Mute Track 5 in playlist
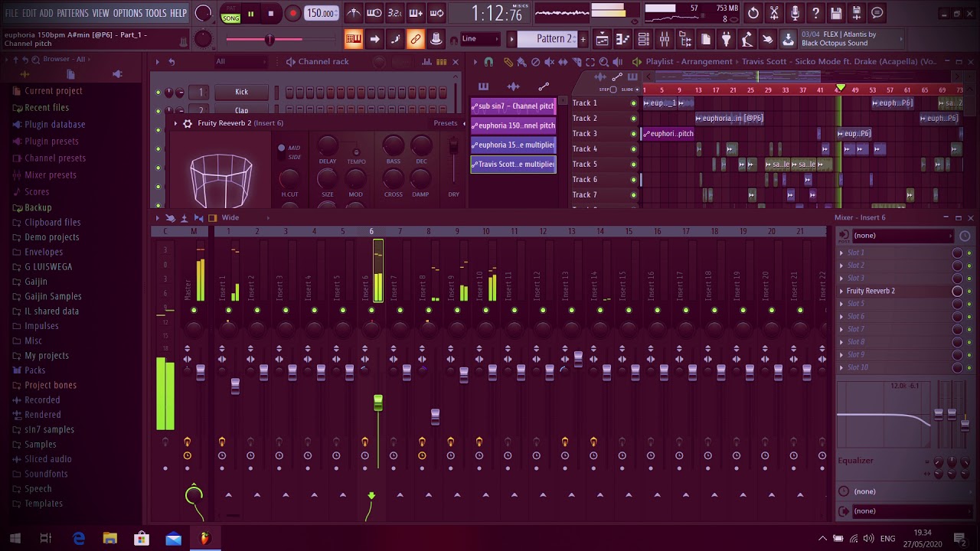Viewport: 980px width, 551px height. click(633, 164)
